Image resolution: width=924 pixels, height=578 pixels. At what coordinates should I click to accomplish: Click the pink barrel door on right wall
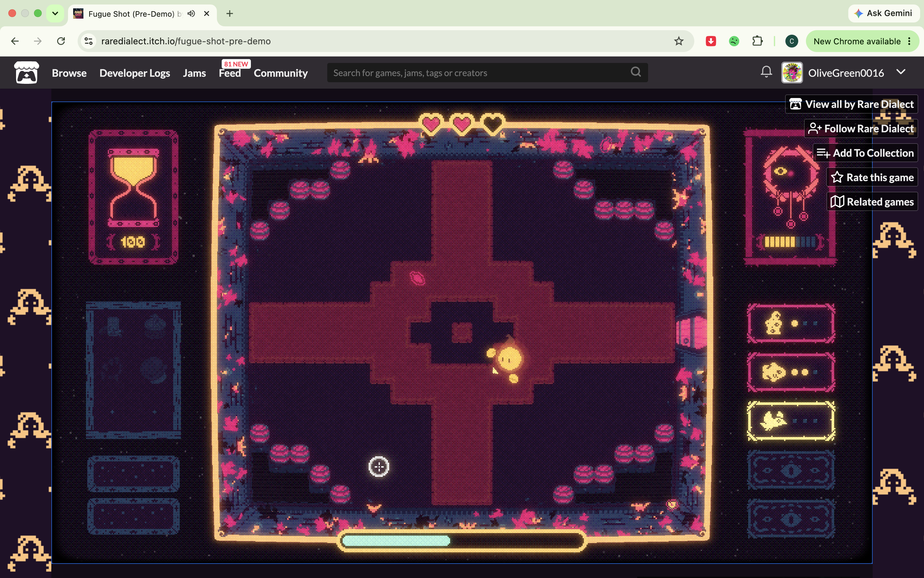coord(691,332)
